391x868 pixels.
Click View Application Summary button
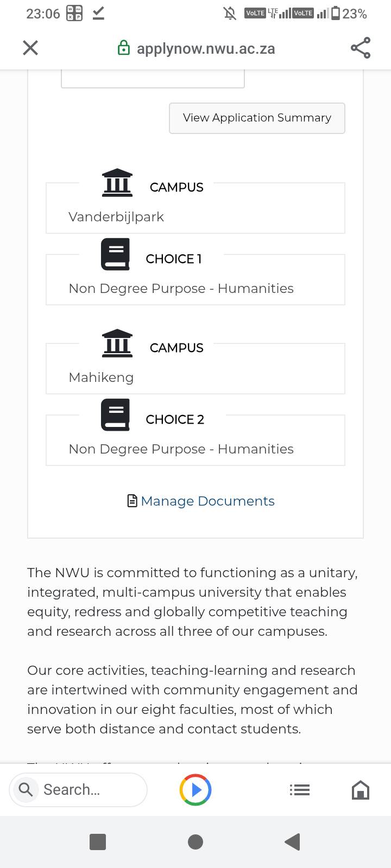257,118
